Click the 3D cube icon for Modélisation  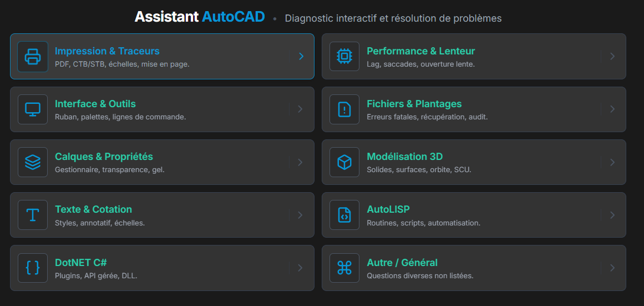coord(344,162)
